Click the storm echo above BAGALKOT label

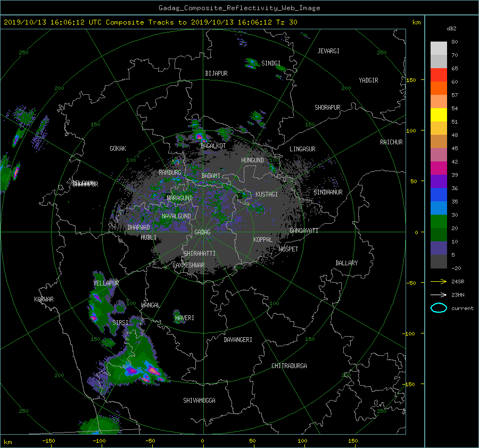200,135
